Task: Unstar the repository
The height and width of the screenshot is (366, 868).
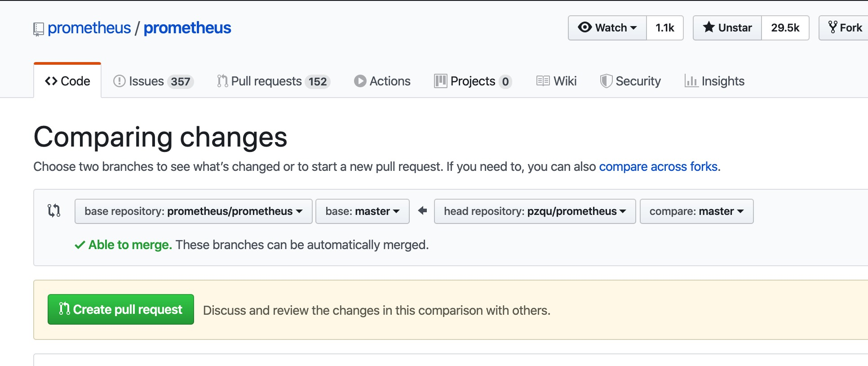Action: pyautogui.click(x=727, y=28)
